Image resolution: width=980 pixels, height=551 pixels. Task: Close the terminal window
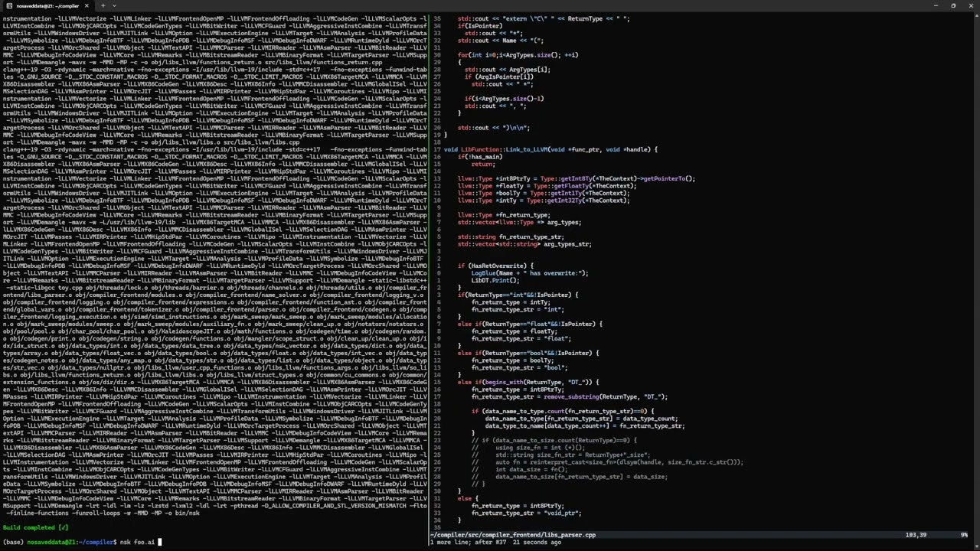(x=970, y=5)
